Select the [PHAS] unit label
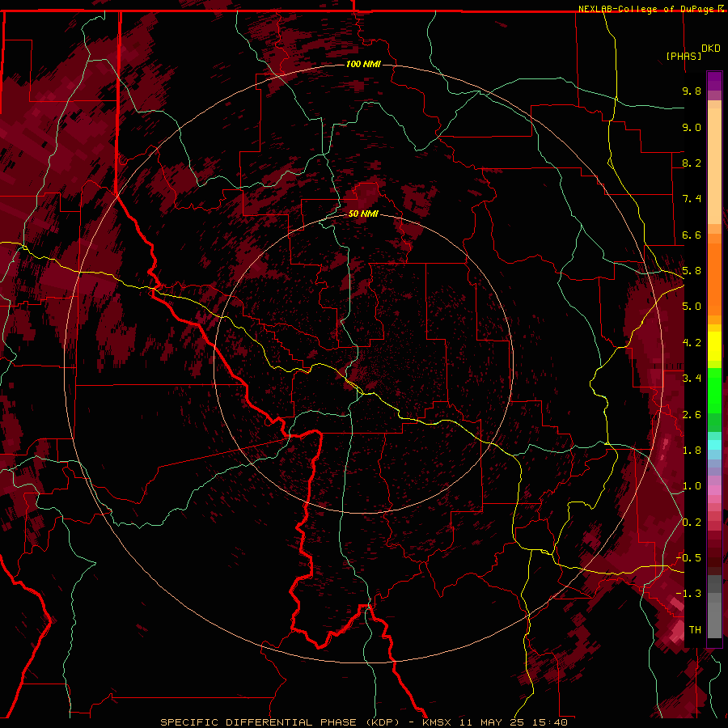 pos(684,56)
